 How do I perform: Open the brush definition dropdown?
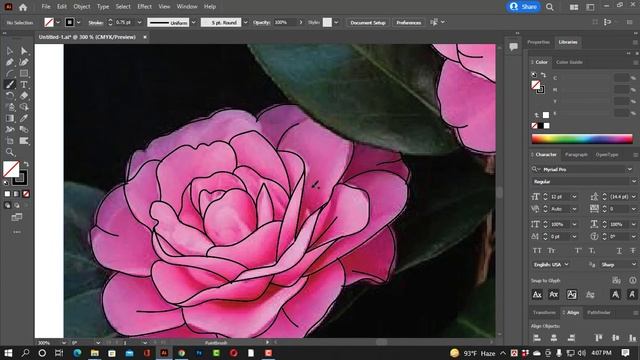tap(245, 22)
